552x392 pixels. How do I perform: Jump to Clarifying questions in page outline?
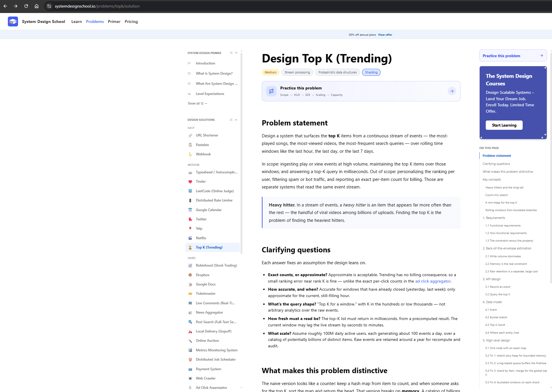pos(496,164)
